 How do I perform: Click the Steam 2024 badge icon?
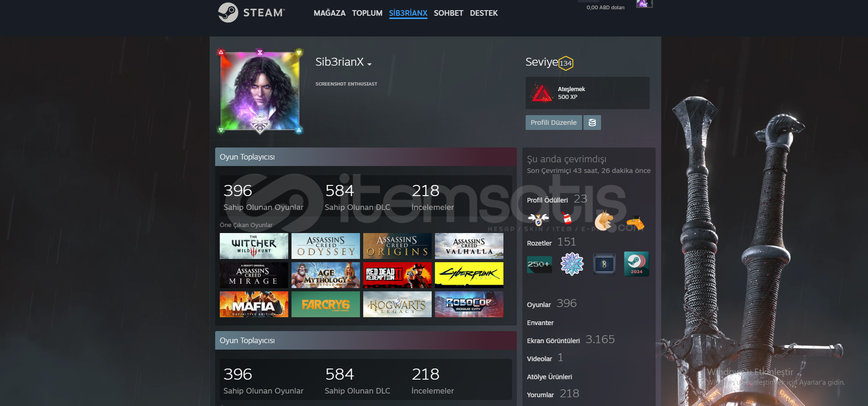click(636, 264)
